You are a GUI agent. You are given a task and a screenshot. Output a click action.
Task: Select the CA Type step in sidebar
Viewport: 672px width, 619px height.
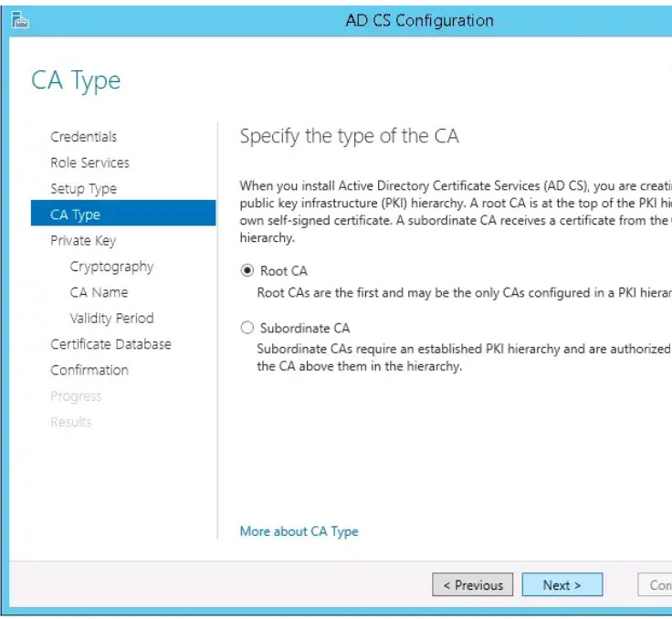[x=123, y=213]
